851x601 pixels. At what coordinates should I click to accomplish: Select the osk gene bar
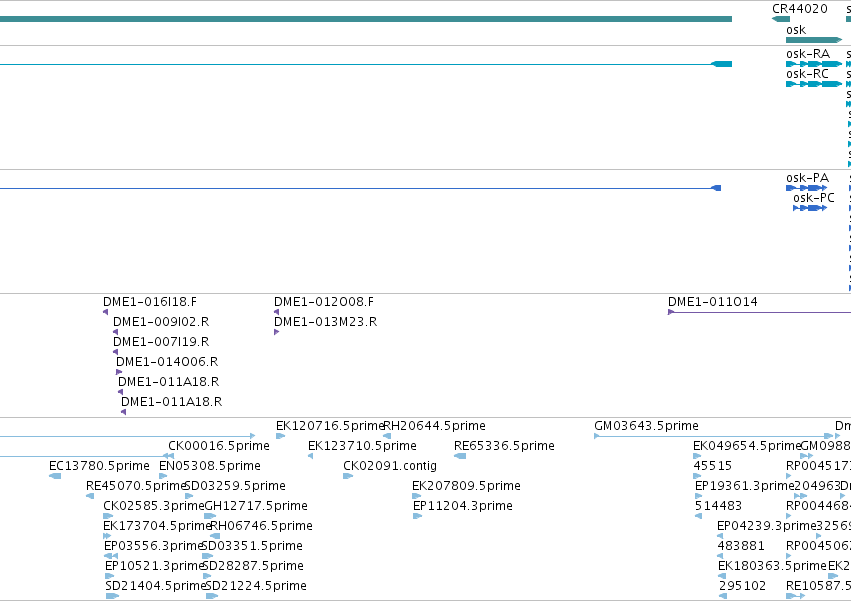point(814,40)
